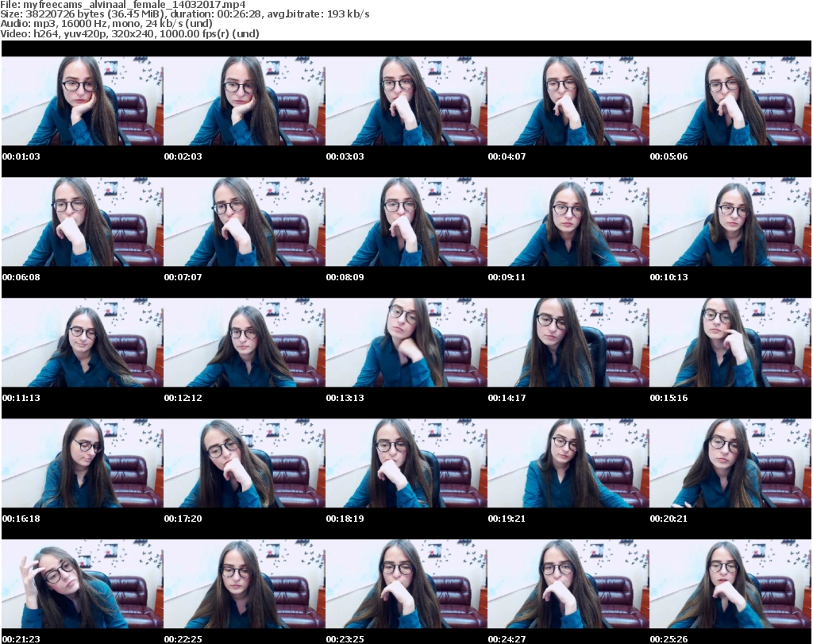Click the 00:04:07 timestamp label
The height and width of the screenshot is (644, 813).
pyautogui.click(x=507, y=156)
